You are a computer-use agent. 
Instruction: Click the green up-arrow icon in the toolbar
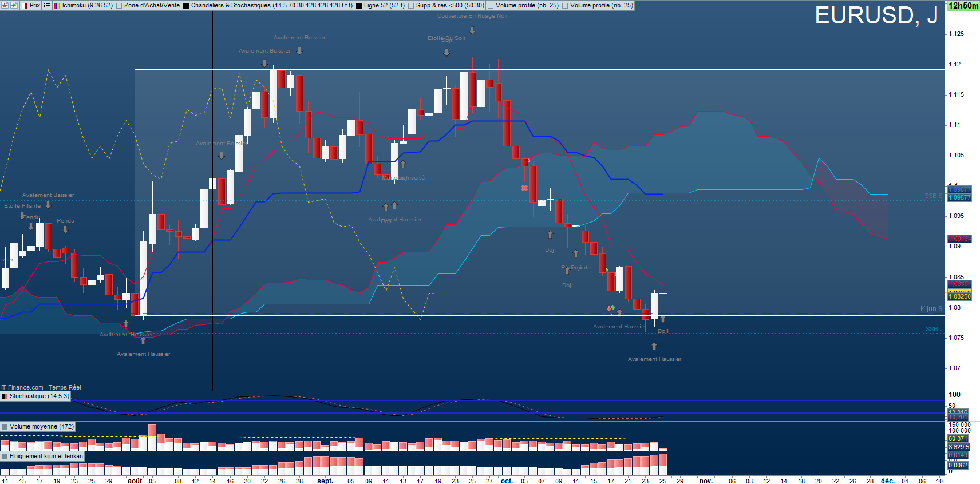(14, 5)
